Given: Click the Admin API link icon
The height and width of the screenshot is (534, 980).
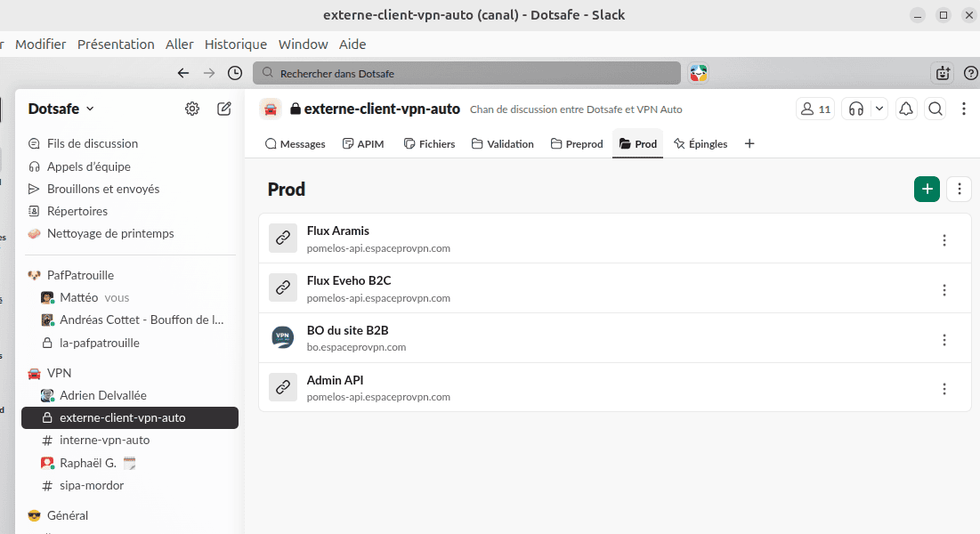Looking at the screenshot, I should (x=283, y=387).
